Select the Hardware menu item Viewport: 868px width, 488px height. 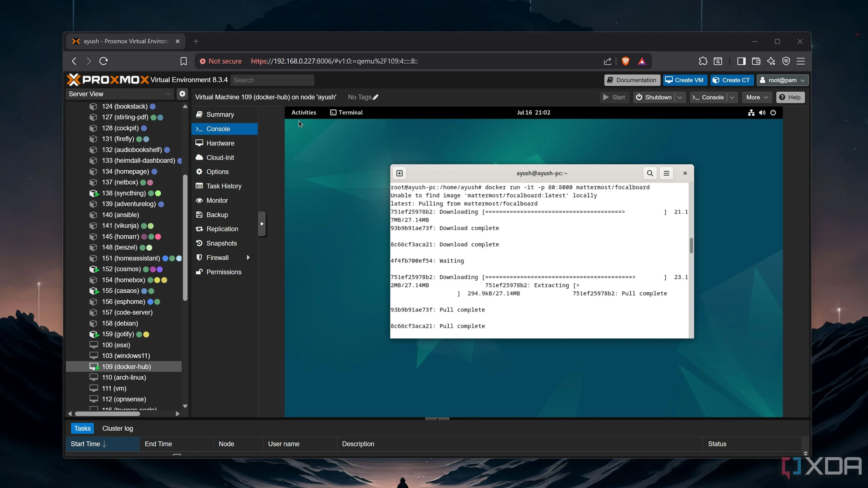pos(224,143)
